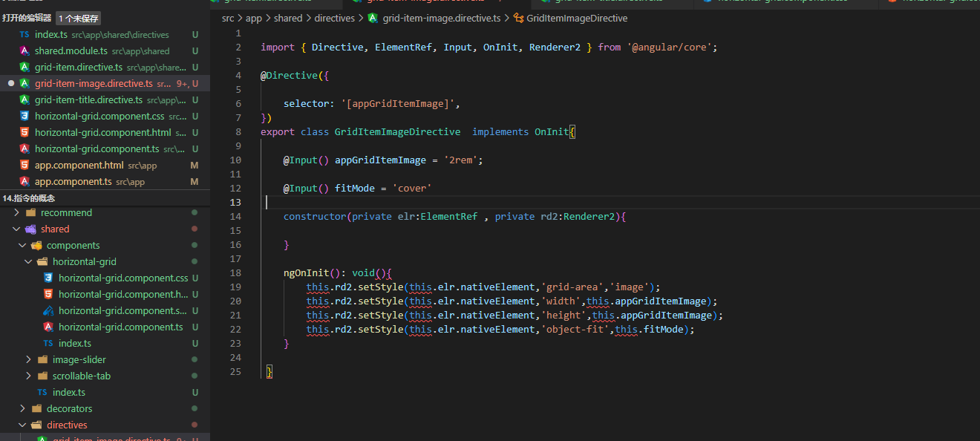Click the components folder icon
The height and width of the screenshot is (441, 980).
click(36, 246)
